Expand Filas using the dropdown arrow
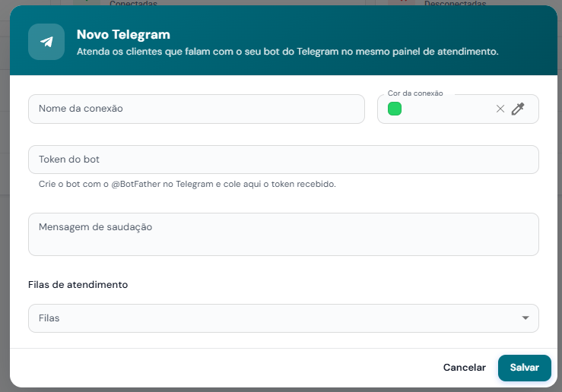This screenshot has width=562, height=392. point(525,318)
